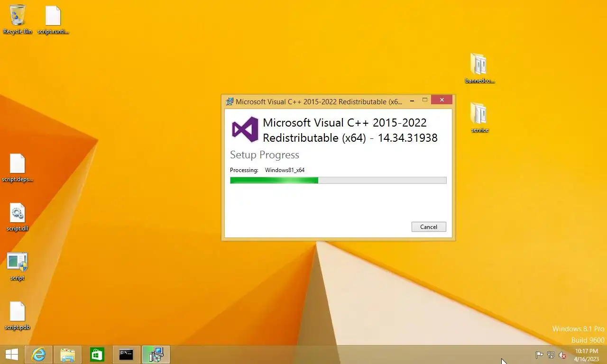Click the purple Visual Studio logo

[245, 129]
